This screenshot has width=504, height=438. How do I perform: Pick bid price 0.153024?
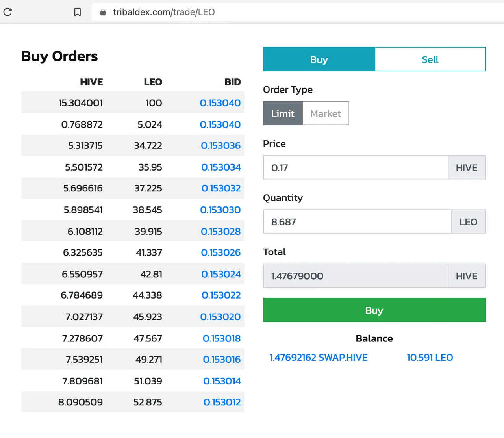221,274
